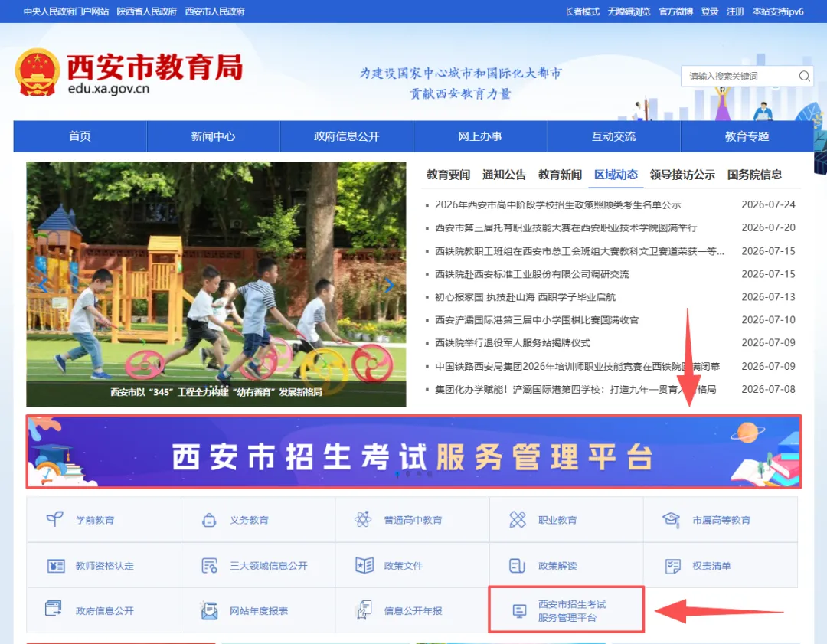Focus the 请输入搜索关键词 search field
This screenshot has height=644, width=827.
pos(740,76)
